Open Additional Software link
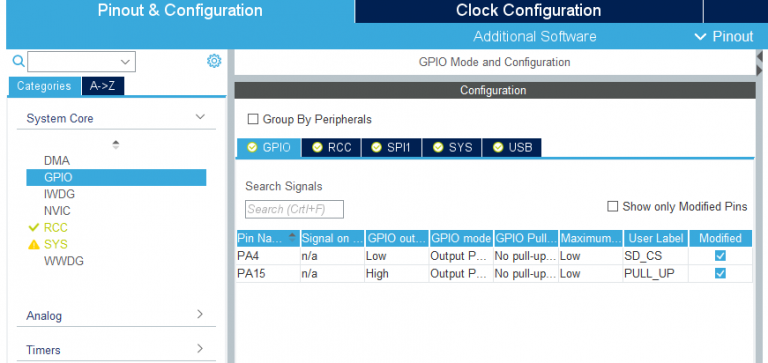The height and width of the screenshot is (363, 768). pos(534,37)
